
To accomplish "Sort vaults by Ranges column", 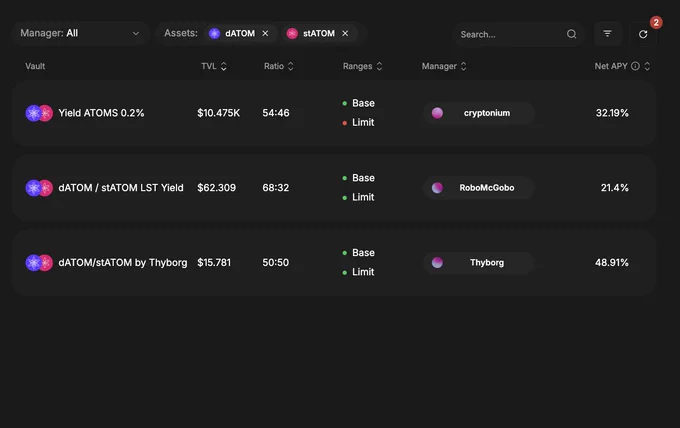I will pyautogui.click(x=363, y=66).
